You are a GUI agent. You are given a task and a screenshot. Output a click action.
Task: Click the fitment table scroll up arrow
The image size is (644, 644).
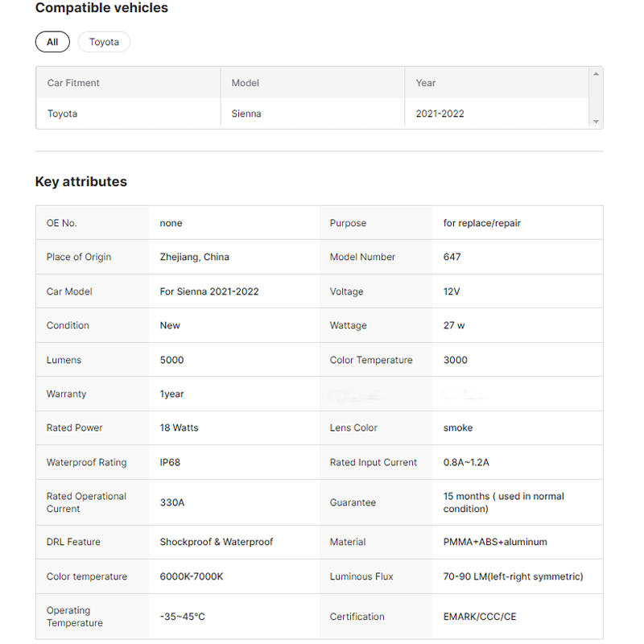[x=596, y=74]
